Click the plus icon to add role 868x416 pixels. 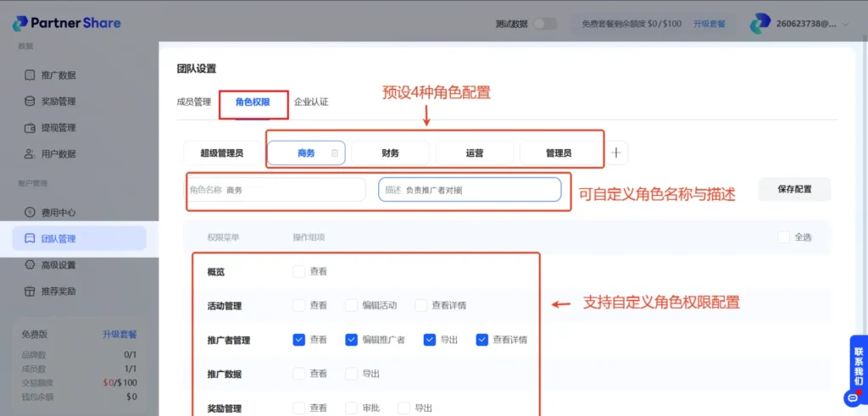click(x=616, y=153)
